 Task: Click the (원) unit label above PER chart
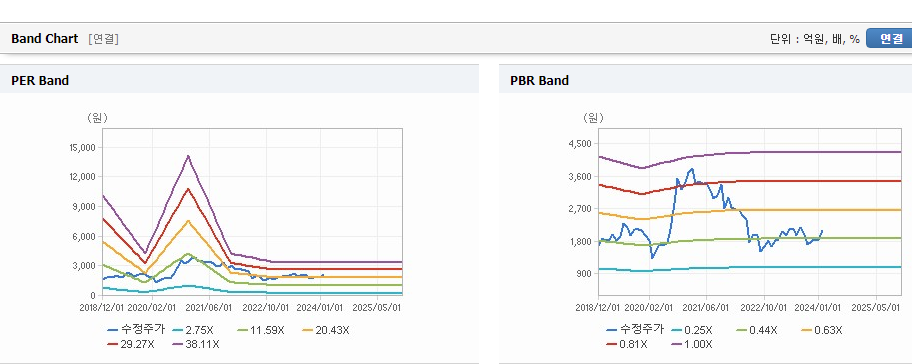(97, 118)
